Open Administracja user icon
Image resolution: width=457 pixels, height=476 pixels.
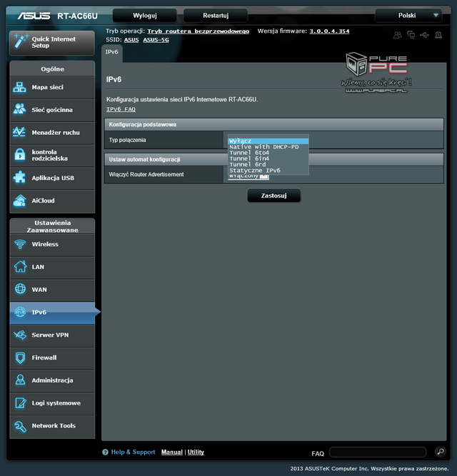click(20, 380)
